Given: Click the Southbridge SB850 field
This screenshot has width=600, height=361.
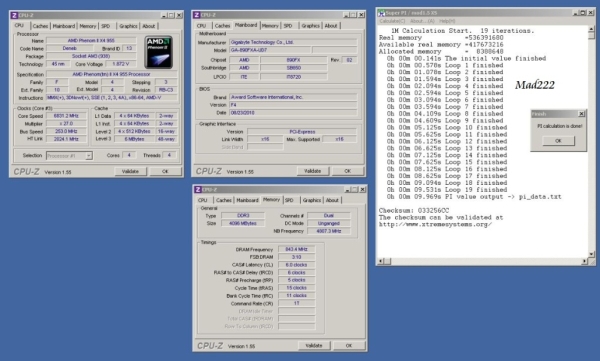Looking at the screenshot, I should (x=293, y=68).
